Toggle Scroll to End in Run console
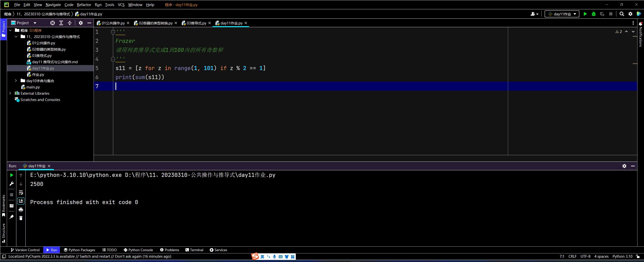Image resolution: width=644 pixels, height=262 pixels. (21, 201)
